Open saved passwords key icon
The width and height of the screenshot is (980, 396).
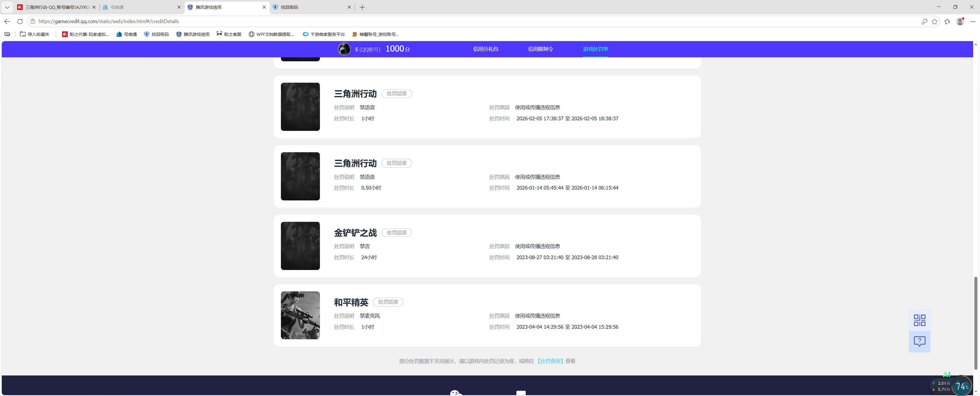pos(924,21)
